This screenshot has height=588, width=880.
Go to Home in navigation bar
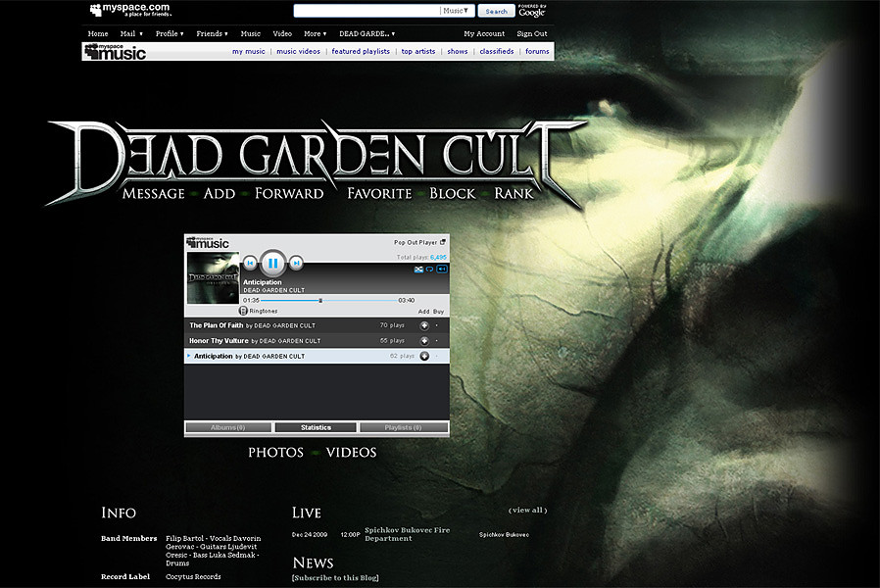coord(98,33)
